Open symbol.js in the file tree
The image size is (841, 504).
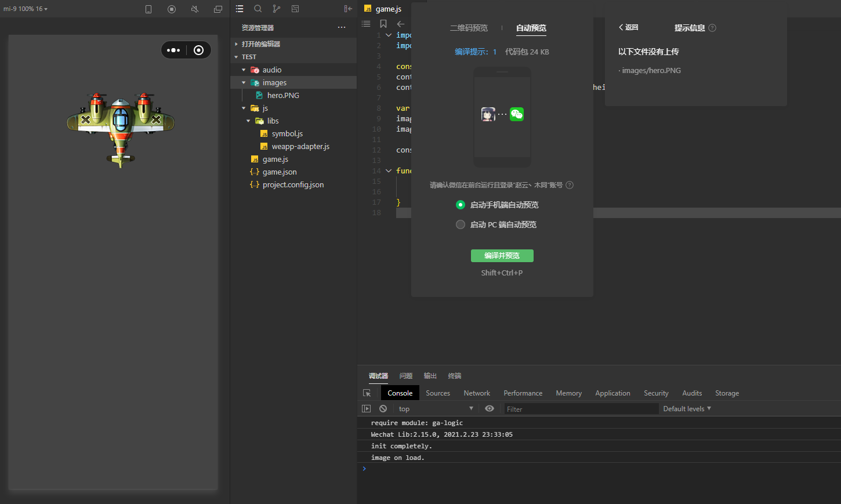[x=287, y=133]
